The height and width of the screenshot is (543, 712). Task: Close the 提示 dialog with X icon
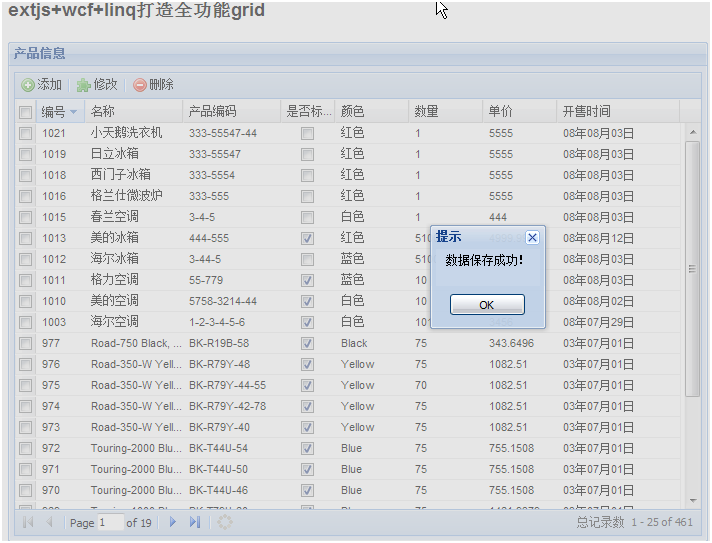[532, 237]
